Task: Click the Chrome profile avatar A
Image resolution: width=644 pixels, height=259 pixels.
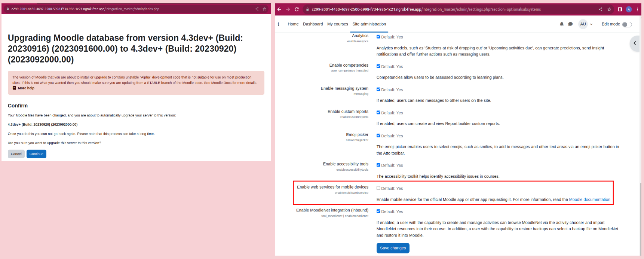Action: click(629, 9)
